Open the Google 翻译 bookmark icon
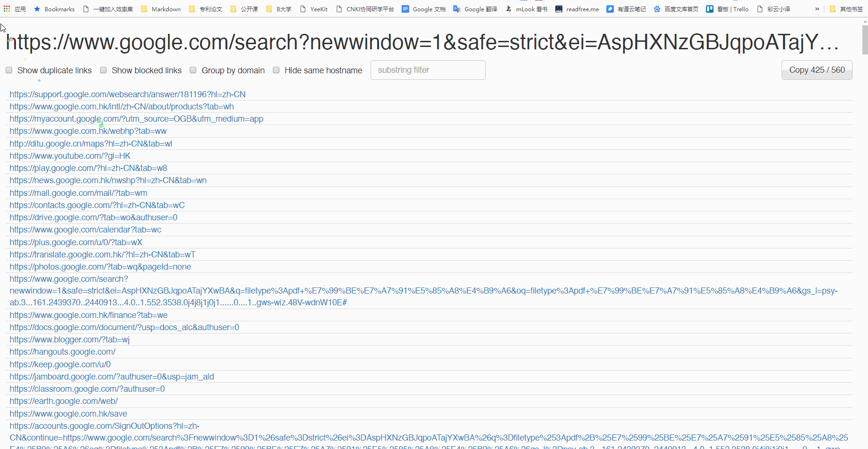This screenshot has width=868, height=449. click(457, 9)
